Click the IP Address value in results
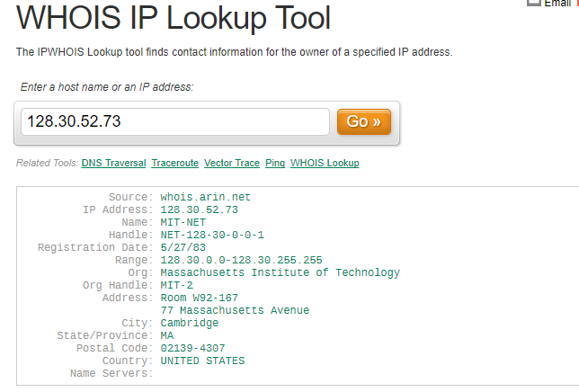The image size is (579, 392). tap(199, 209)
